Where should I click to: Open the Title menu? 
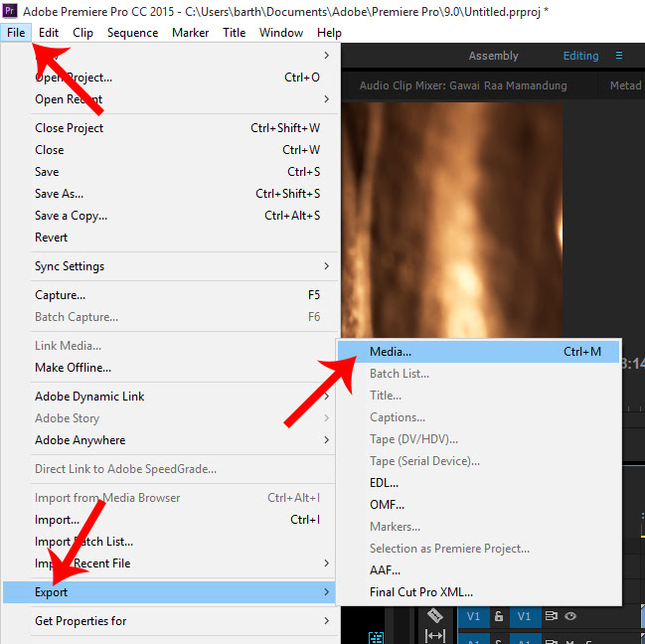(x=235, y=33)
